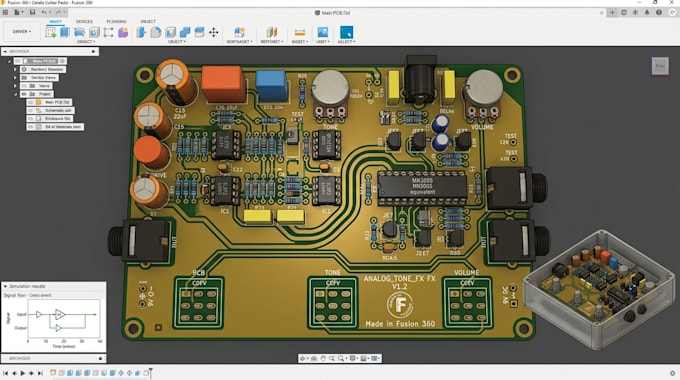Image resolution: width=680 pixels, height=380 pixels.
Task: Select the first highlighted ribbon tab
Action: [55, 21]
